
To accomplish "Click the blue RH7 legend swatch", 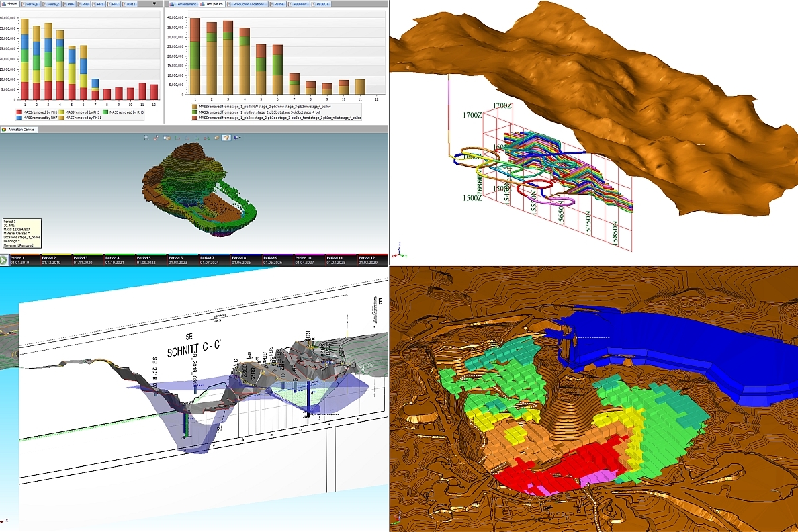I will [x=19, y=118].
